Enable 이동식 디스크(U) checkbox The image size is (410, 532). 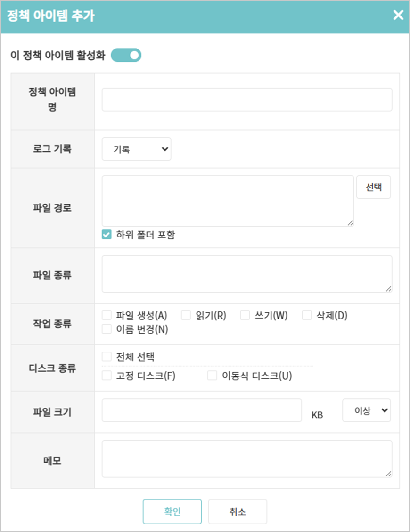click(x=213, y=376)
